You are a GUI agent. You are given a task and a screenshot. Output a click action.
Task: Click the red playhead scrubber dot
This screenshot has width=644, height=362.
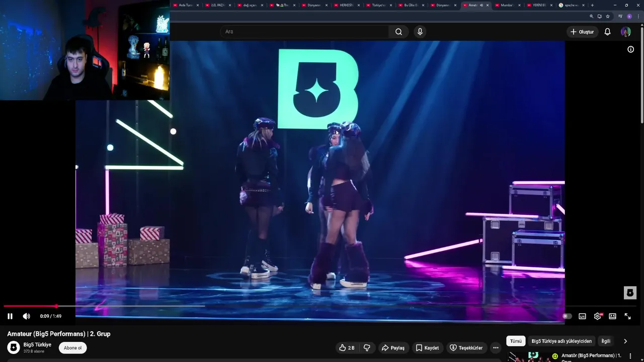coord(56,306)
